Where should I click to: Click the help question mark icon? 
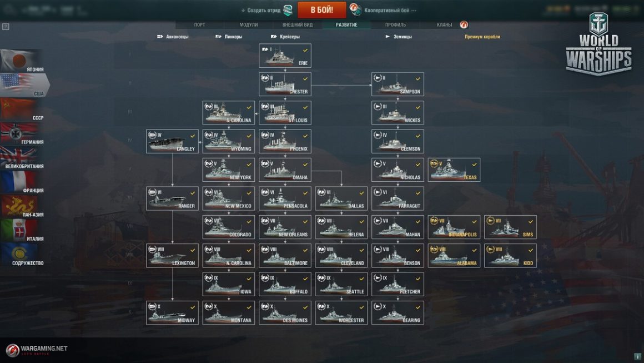click(6, 27)
